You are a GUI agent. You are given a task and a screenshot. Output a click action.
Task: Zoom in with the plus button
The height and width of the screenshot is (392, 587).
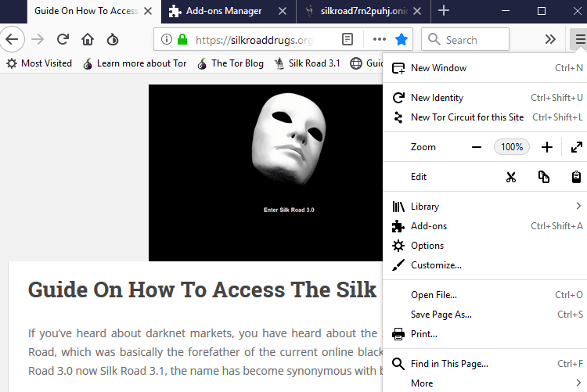click(x=547, y=147)
